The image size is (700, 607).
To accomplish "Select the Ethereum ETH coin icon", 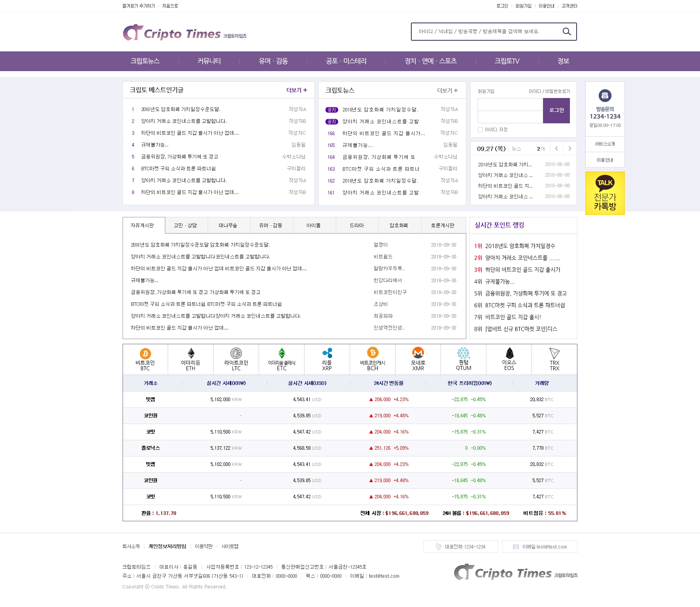I will [191, 353].
